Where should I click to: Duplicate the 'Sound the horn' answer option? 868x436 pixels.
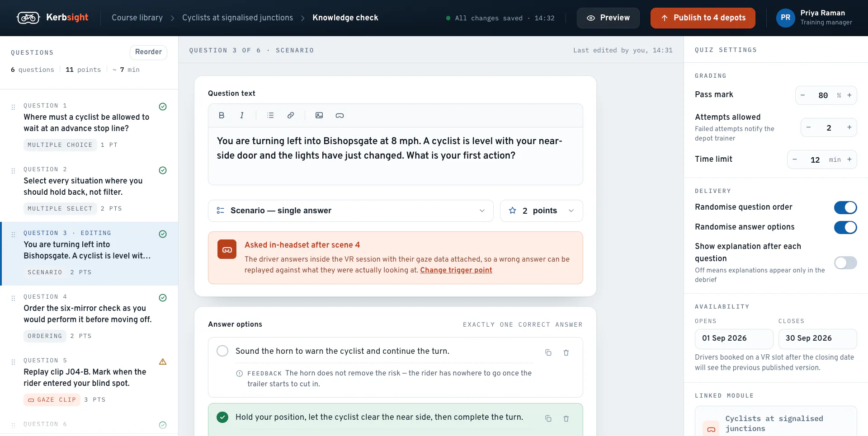point(548,352)
